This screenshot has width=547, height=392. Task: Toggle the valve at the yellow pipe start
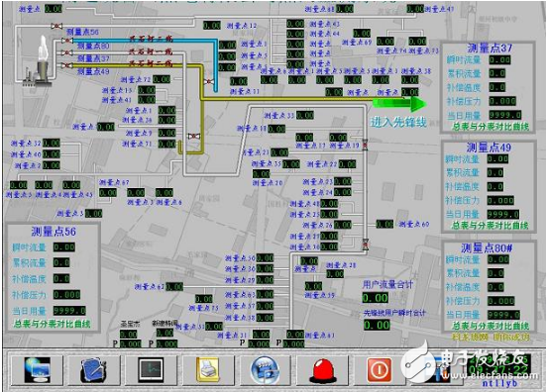click(67, 65)
